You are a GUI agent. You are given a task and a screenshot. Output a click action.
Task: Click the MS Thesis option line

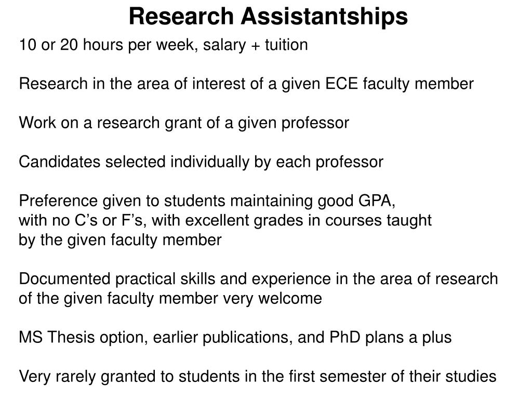coord(235,338)
